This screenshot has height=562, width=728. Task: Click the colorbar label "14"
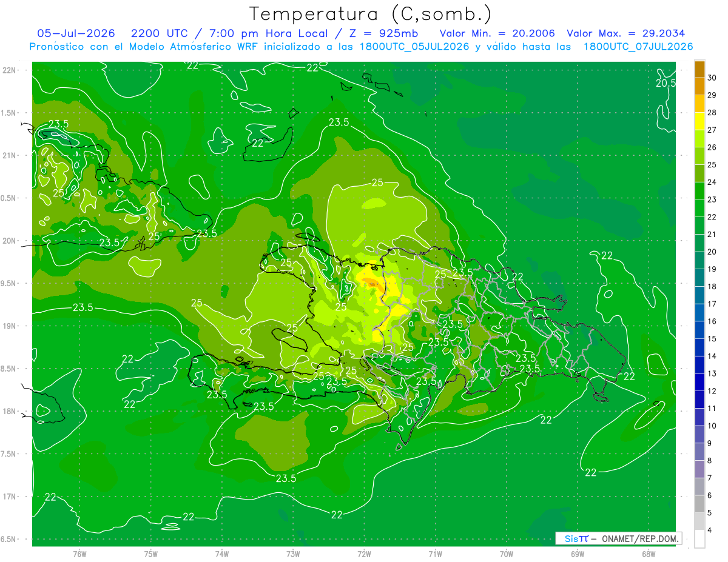tap(712, 356)
